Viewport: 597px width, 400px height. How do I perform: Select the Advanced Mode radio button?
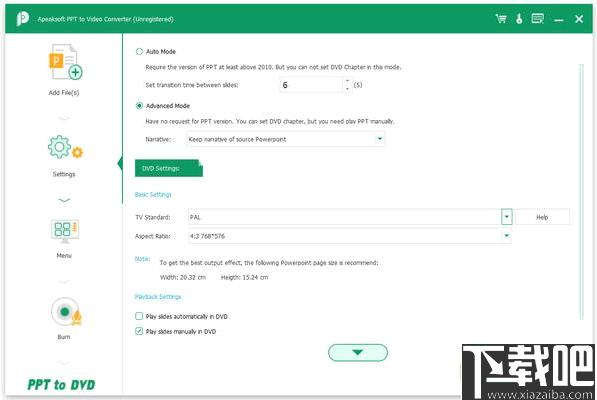click(x=139, y=106)
